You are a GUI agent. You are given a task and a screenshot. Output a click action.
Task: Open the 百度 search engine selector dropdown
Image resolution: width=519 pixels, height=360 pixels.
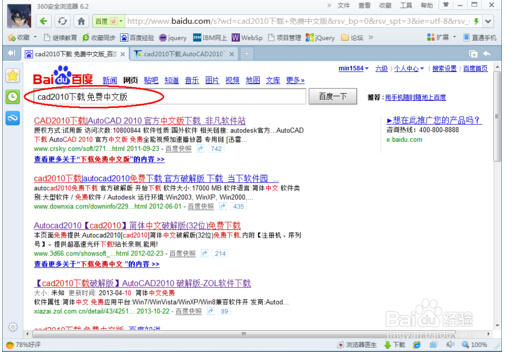108,21
